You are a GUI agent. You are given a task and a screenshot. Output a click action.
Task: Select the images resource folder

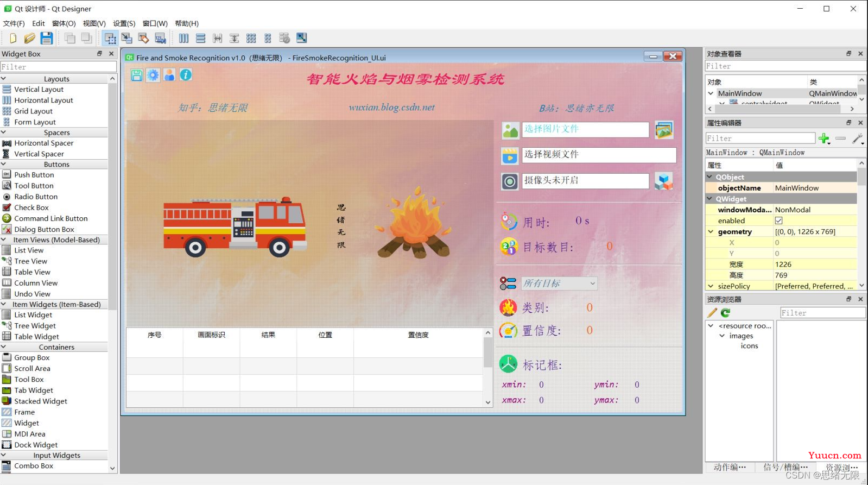coord(741,336)
